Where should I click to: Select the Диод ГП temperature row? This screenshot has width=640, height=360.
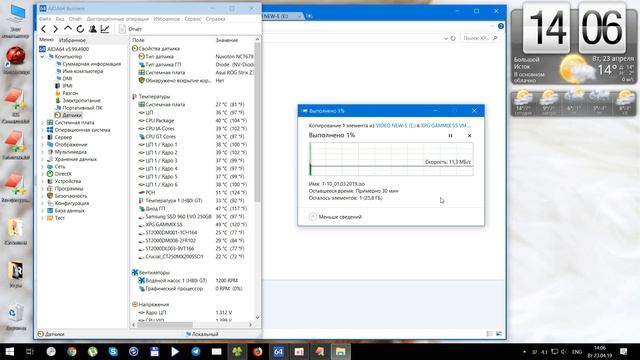192,209
